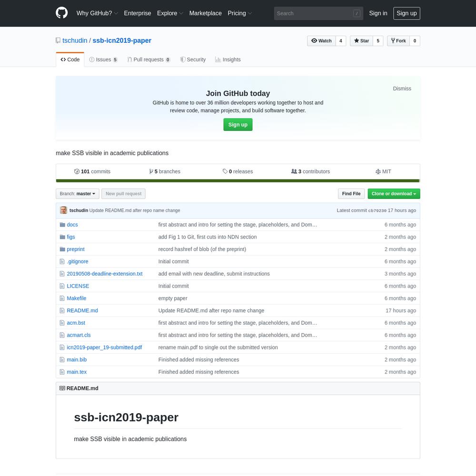476x476 pixels.
Task: Watch the repository
Action: point(321,40)
